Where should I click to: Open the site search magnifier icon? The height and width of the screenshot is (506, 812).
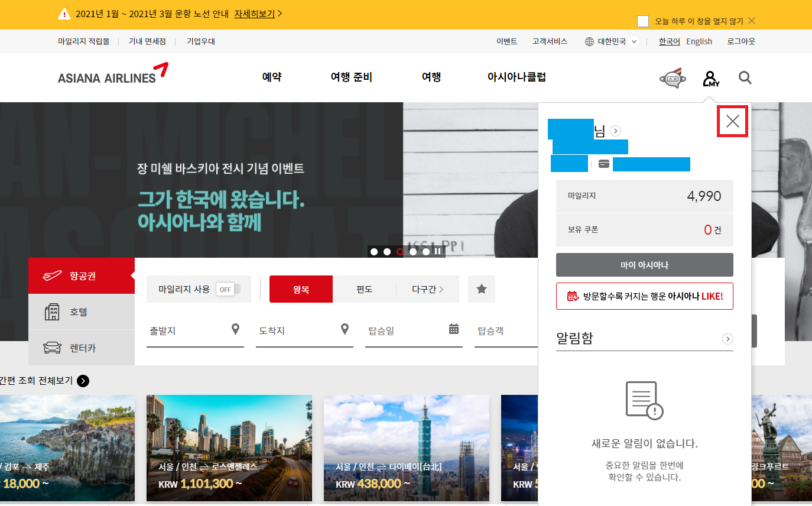click(745, 77)
